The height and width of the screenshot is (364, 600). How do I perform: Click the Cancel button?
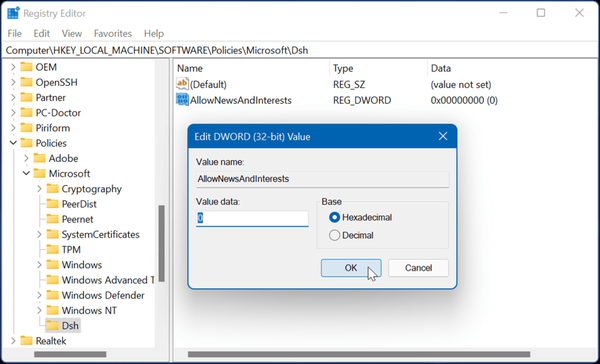click(418, 268)
